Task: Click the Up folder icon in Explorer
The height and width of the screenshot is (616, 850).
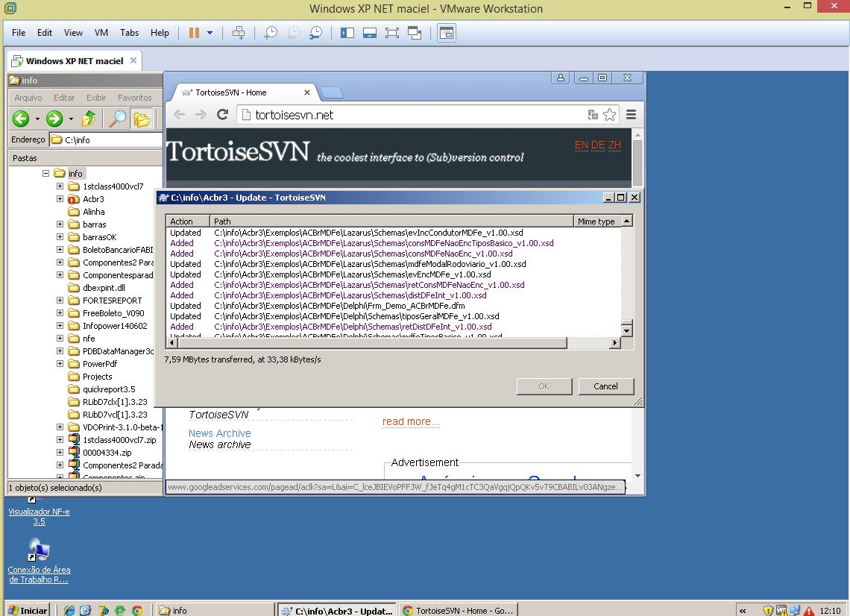Action: coord(89,119)
